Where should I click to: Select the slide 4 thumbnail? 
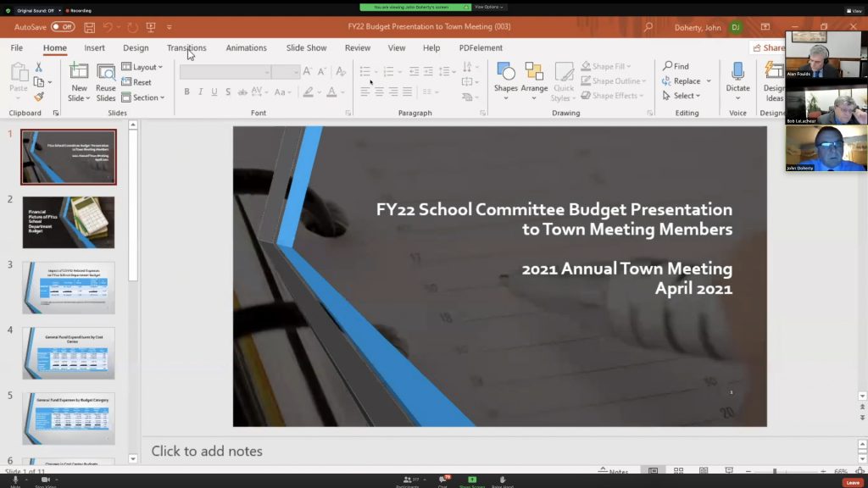pyautogui.click(x=69, y=353)
